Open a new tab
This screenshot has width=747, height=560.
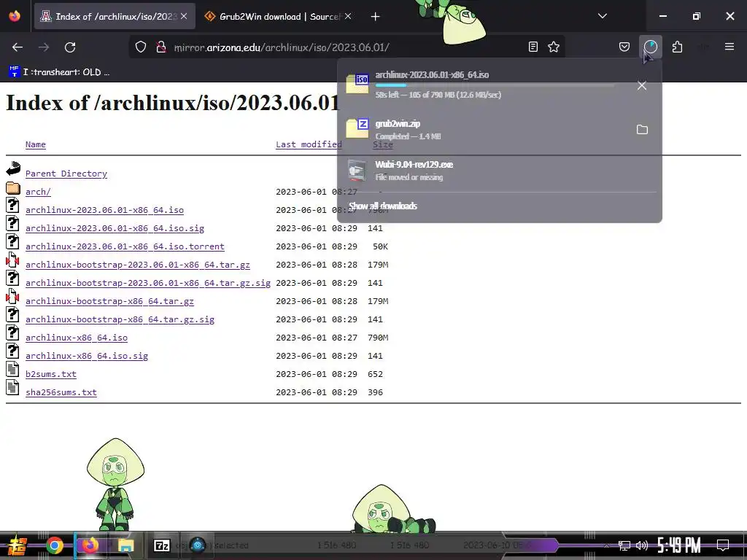[376, 17]
